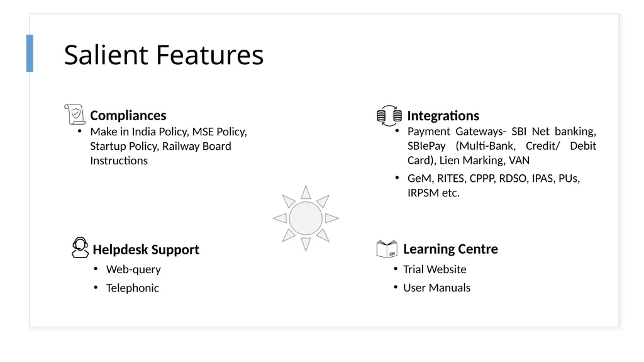Click the IRPSM etc. text line
The width and height of the screenshot is (644, 362).
(x=433, y=193)
